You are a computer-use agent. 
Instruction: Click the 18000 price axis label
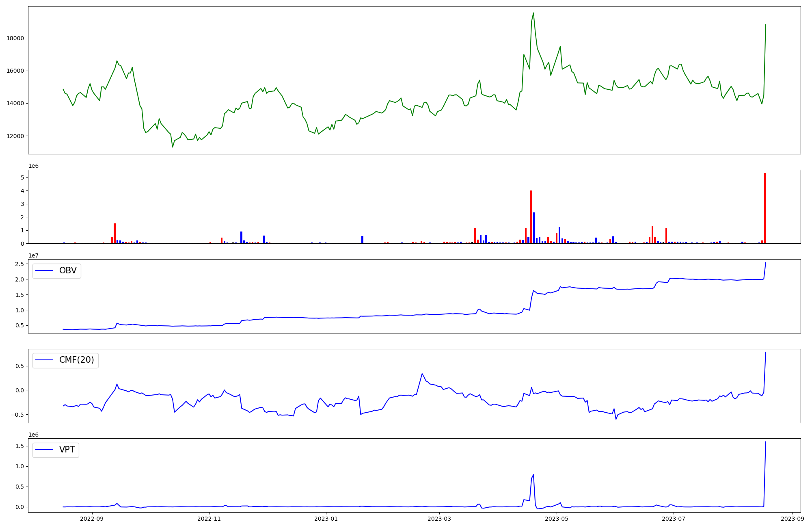tap(15, 38)
